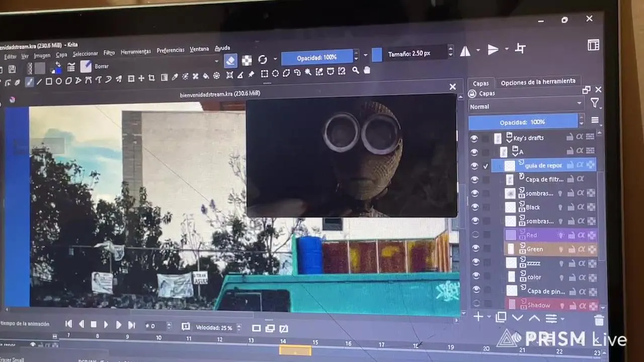This screenshot has height=362, width=644.
Task: Delete layer with trash icon
Action: pyautogui.click(x=599, y=320)
